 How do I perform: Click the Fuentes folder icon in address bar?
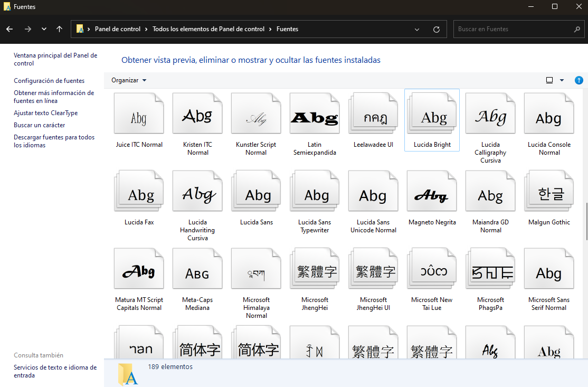pos(80,29)
